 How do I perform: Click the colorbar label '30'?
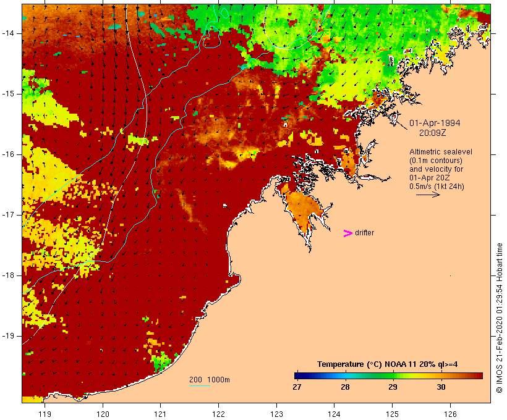coord(441,387)
